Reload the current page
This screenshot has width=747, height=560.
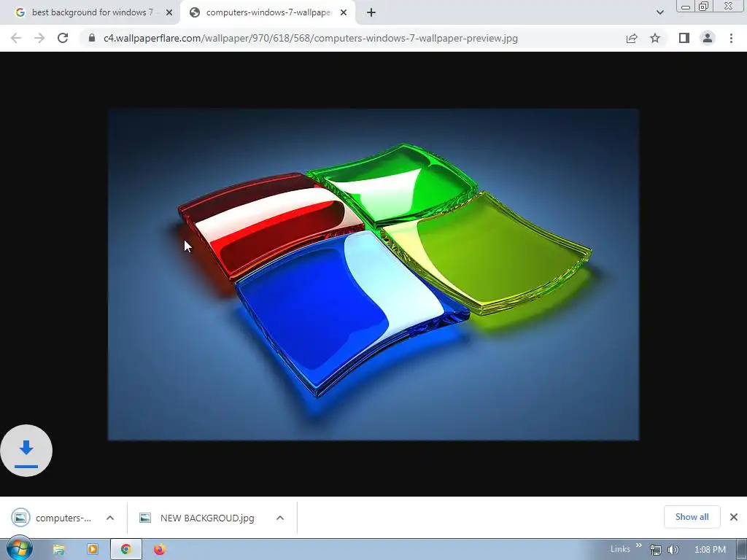point(63,38)
